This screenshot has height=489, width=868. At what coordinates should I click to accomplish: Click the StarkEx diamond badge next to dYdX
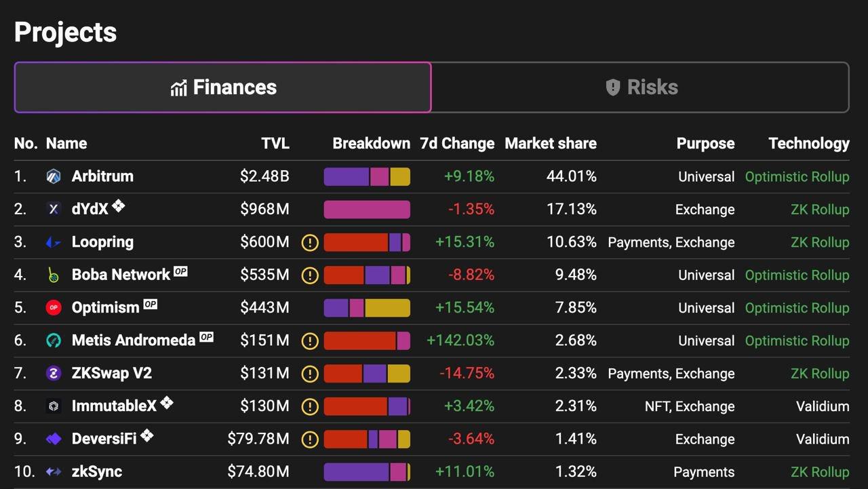point(118,206)
